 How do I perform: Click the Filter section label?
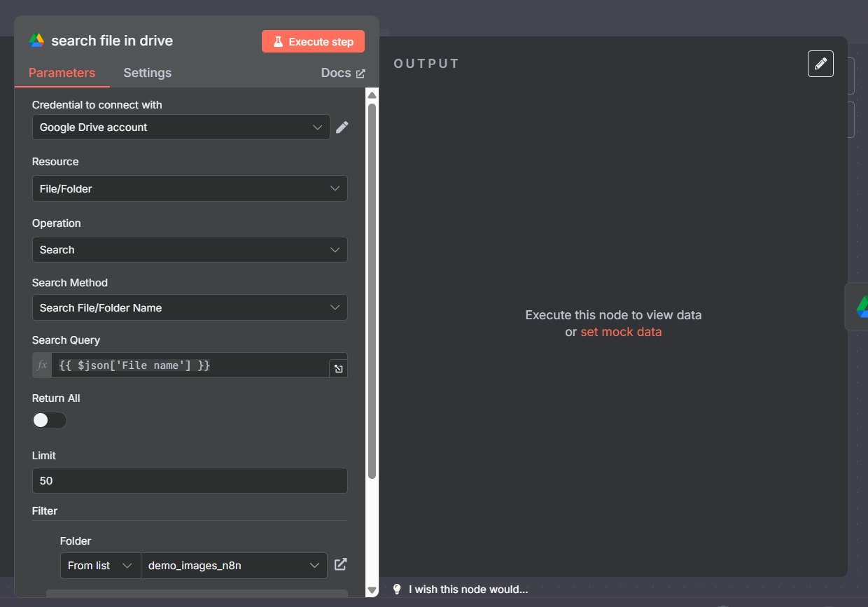pos(45,511)
